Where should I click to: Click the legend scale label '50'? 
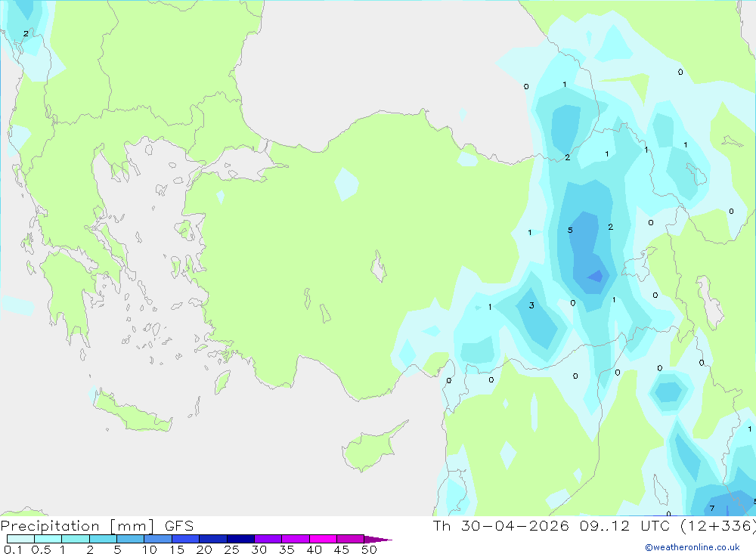tap(370, 549)
